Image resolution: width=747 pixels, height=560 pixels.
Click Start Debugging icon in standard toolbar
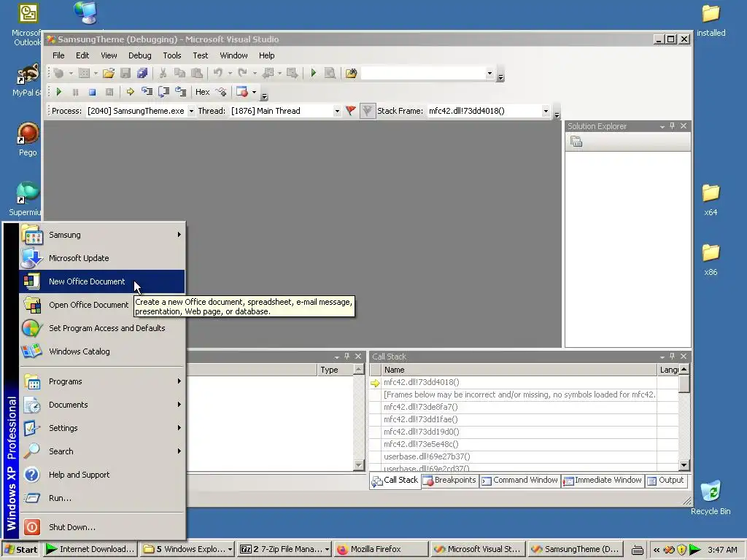click(x=313, y=73)
